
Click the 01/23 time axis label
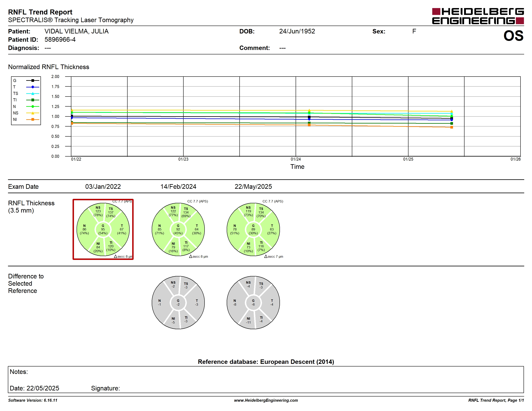(183, 159)
